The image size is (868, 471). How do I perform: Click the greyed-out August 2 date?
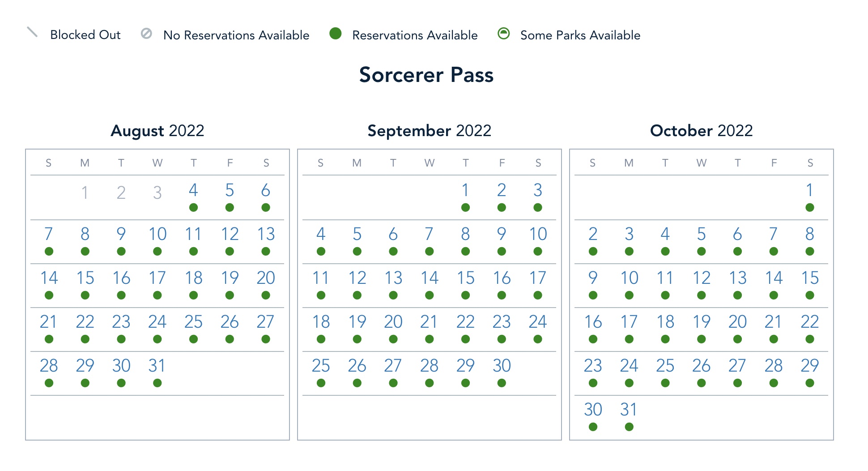[x=121, y=193]
